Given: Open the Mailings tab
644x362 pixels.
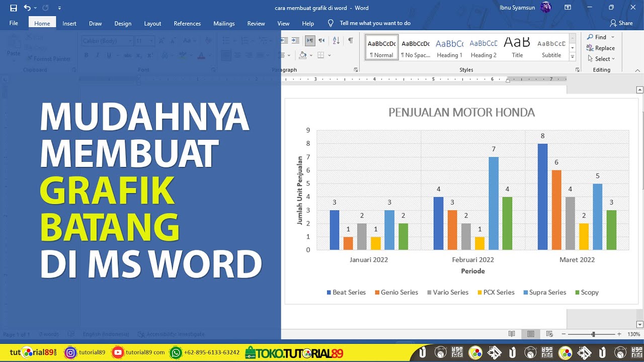Looking at the screenshot, I should tap(224, 23).
